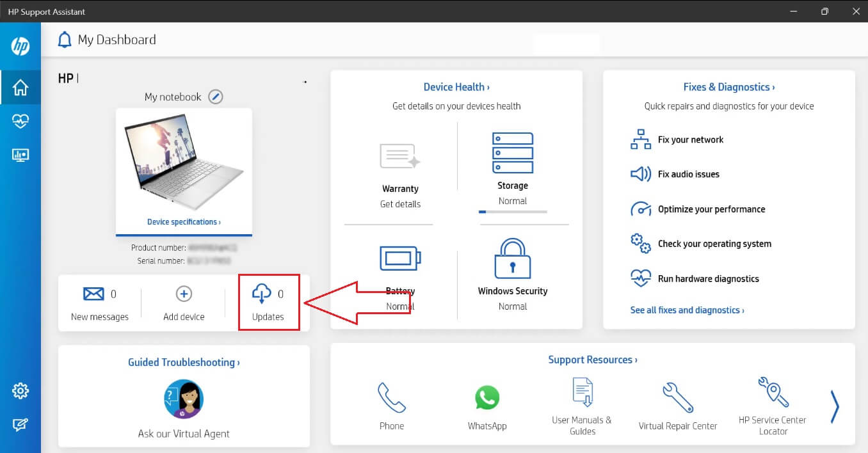The width and height of the screenshot is (868, 453).
Task: Click Run hardware diagnostics heart icon
Action: point(641,278)
